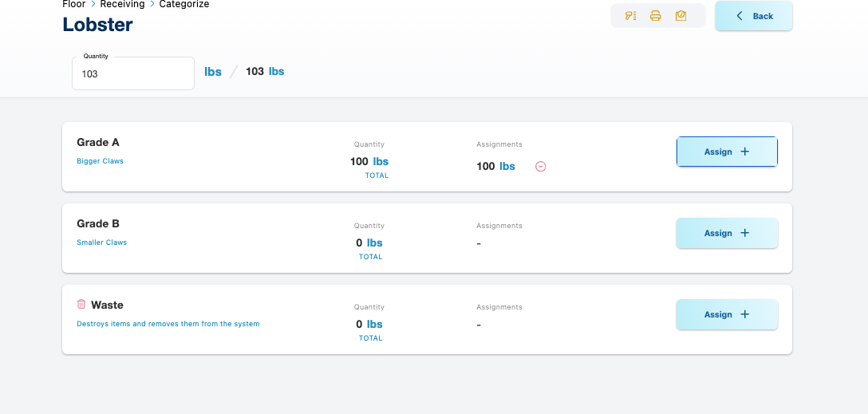Assign quantity to Grade A
This screenshot has width=868, height=414.
(x=727, y=152)
